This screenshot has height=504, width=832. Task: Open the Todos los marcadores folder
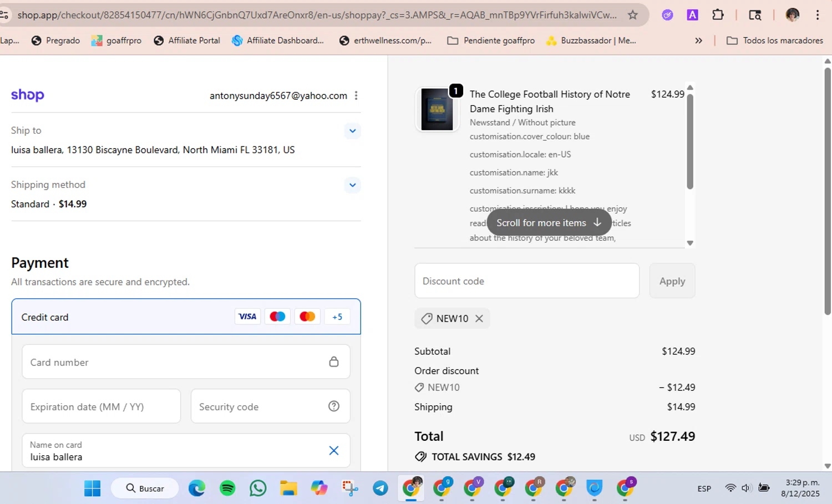[775, 40]
